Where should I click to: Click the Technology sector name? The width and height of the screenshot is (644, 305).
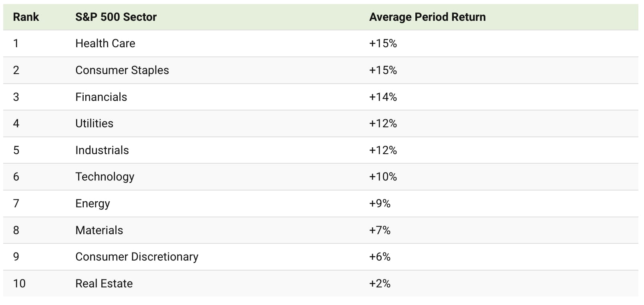pyautogui.click(x=105, y=177)
